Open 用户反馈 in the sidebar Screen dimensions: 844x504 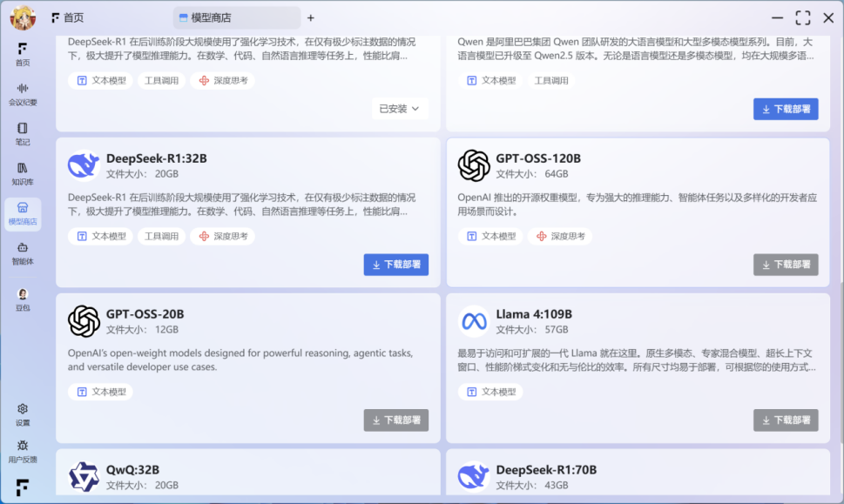point(23,451)
